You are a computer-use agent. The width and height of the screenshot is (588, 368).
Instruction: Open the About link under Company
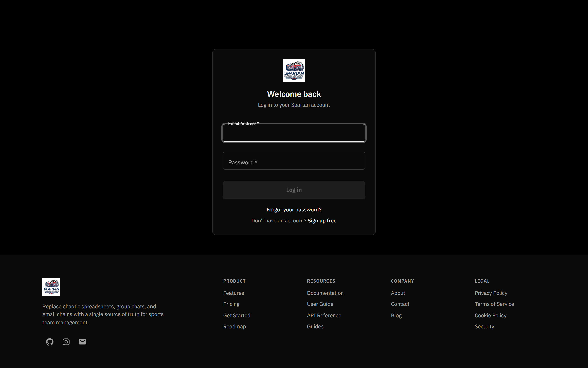[398, 293]
